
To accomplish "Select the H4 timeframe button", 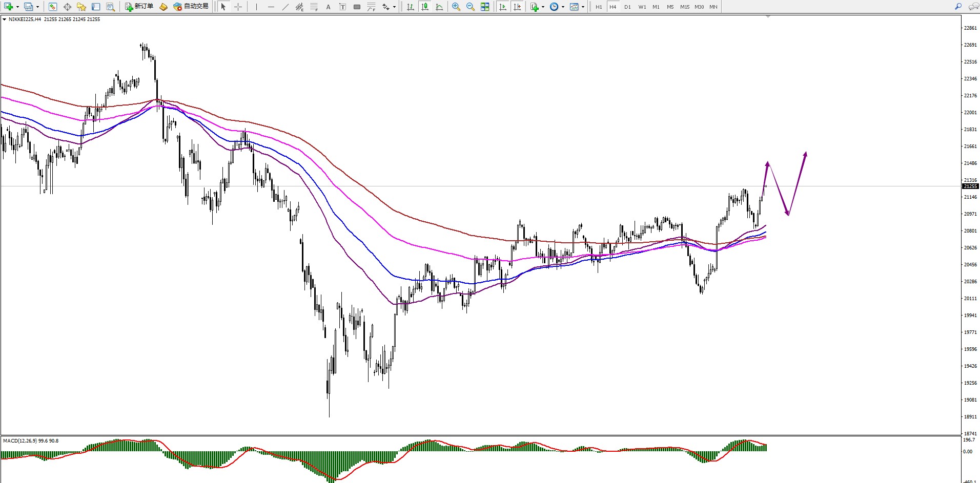I will click(x=613, y=7).
